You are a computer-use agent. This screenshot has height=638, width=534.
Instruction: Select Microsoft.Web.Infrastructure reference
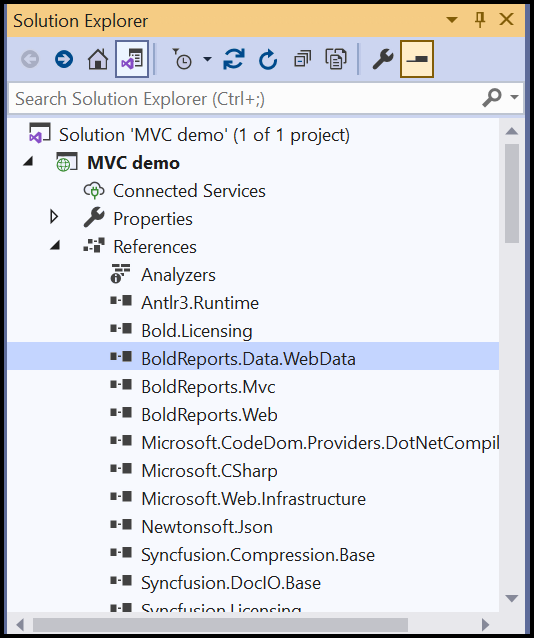pyautogui.click(x=253, y=499)
